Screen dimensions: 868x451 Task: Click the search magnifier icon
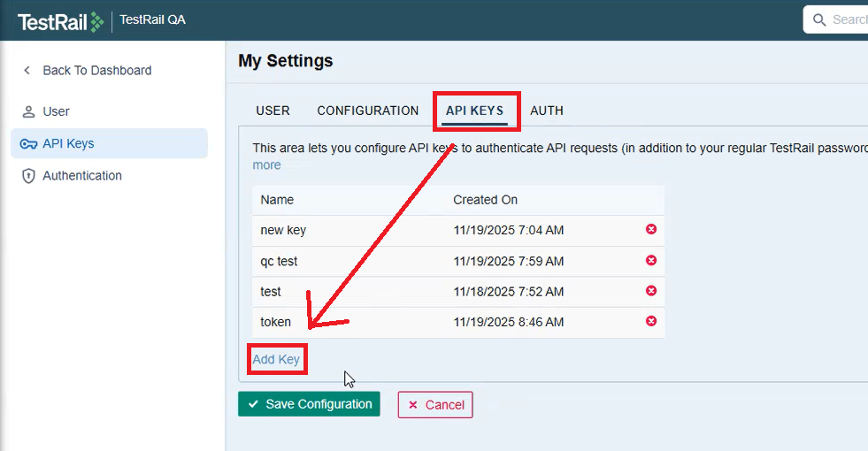[x=819, y=20]
